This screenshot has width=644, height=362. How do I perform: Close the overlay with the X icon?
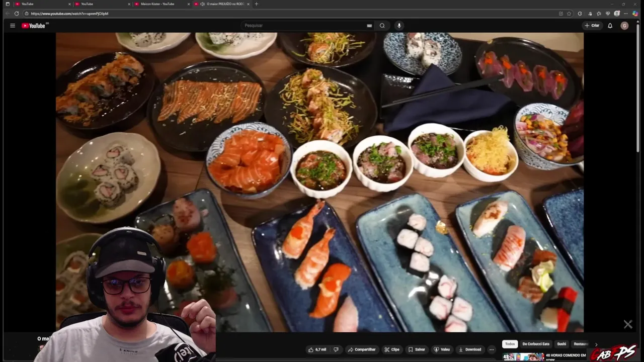[x=628, y=325]
